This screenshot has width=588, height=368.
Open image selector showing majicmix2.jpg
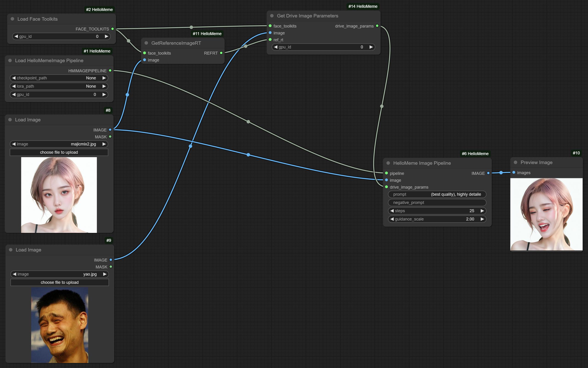tap(59, 144)
